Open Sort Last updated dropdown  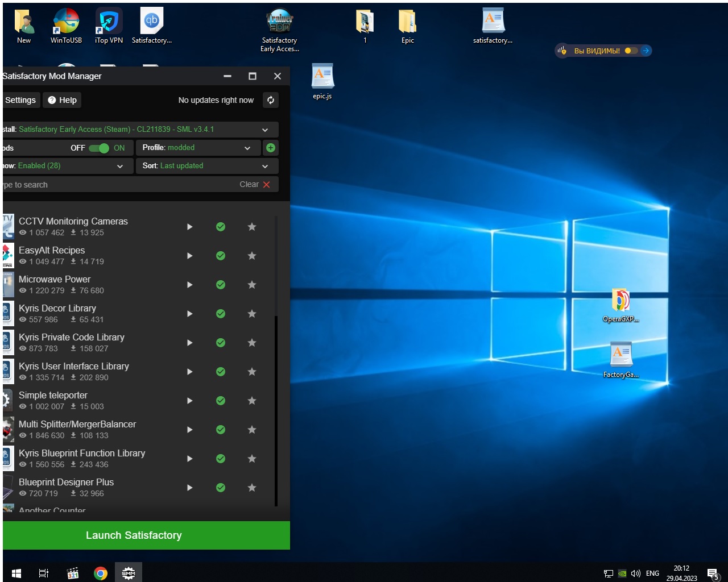point(207,166)
